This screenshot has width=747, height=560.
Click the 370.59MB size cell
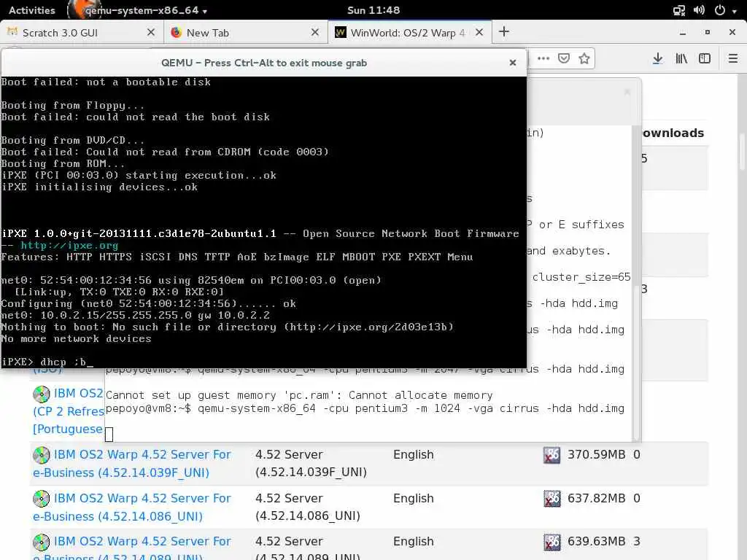coord(596,454)
